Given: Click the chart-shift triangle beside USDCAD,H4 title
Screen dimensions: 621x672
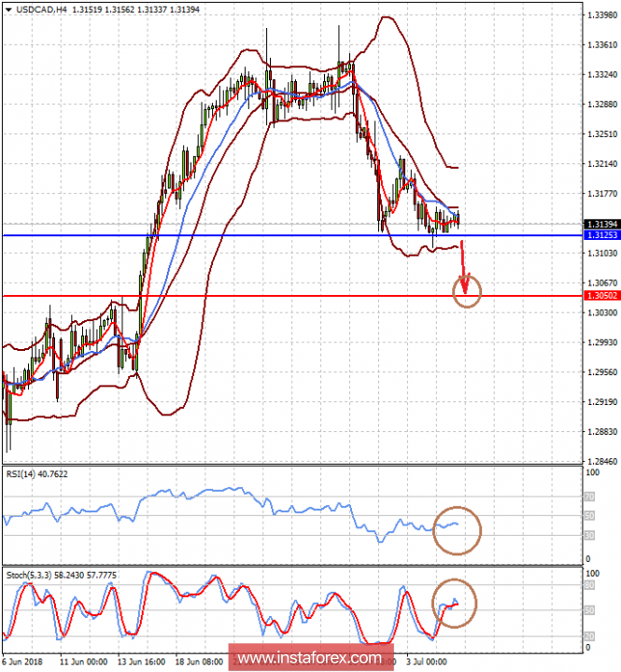Looking at the screenshot, I should (6, 7).
